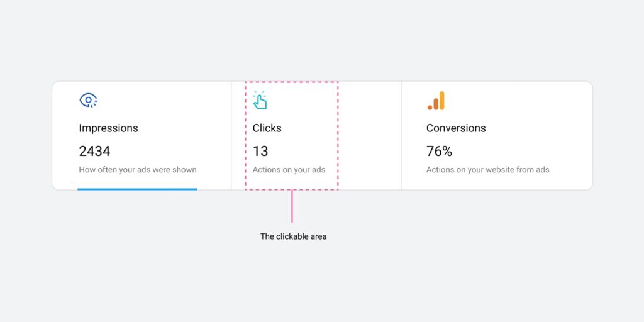This screenshot has width=644, height=322.
Task: Click the tapping hand icon above Clicks
Action: 260,101
